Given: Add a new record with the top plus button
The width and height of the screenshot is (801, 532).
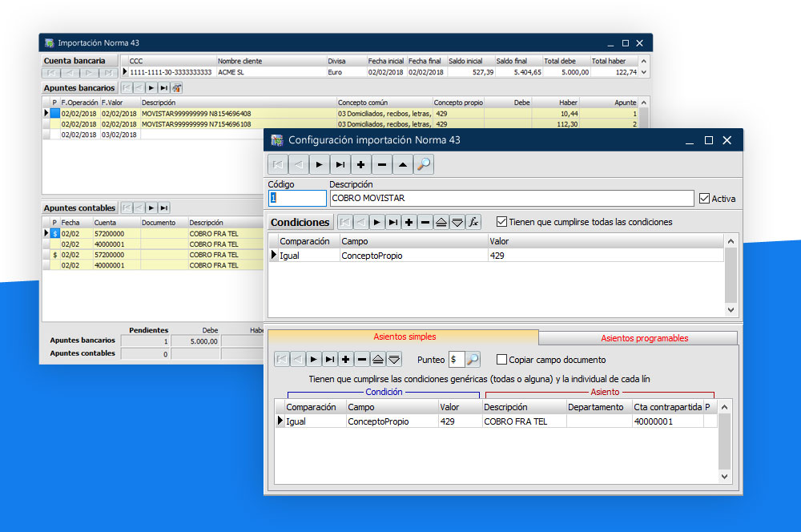Looking at the screenshot, I should pos(361,164).
